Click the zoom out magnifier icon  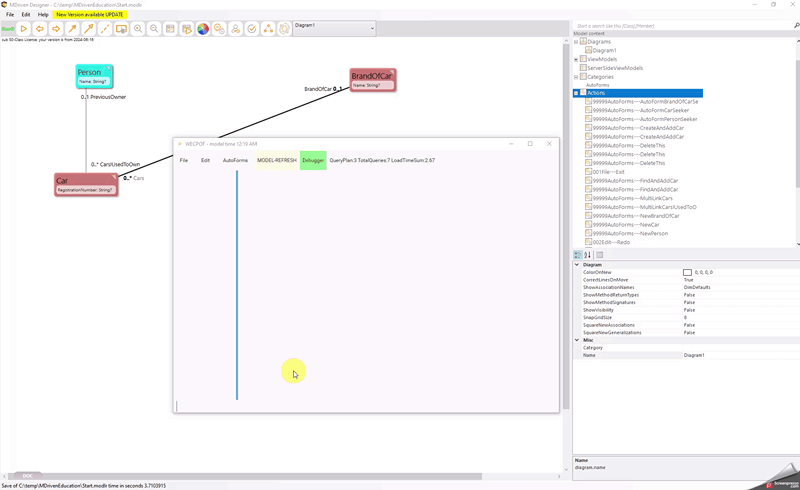coord(154,29)
